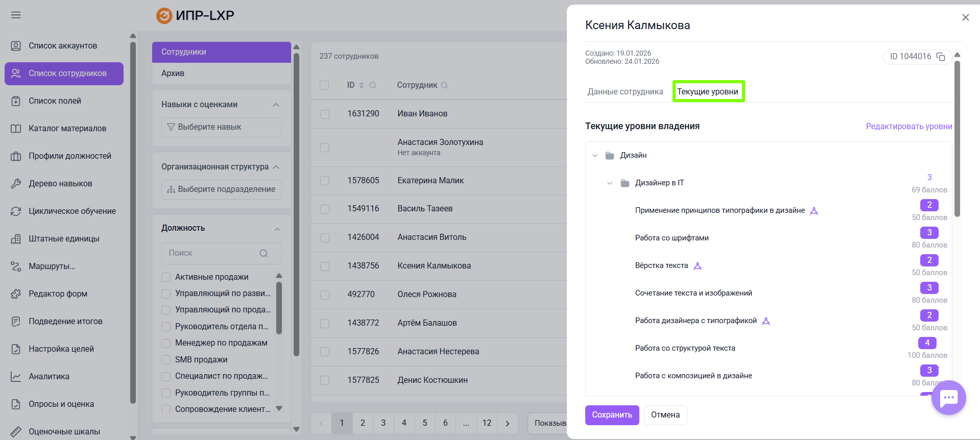This screenshot has width=980, height=440.
Task: Sort the table by ID column
Action: tap(362, 85)
